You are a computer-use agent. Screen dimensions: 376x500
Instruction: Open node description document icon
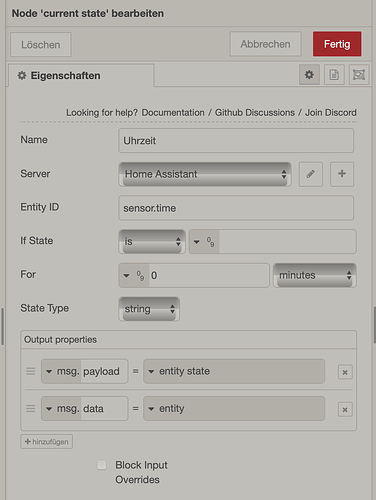point(334,75)
